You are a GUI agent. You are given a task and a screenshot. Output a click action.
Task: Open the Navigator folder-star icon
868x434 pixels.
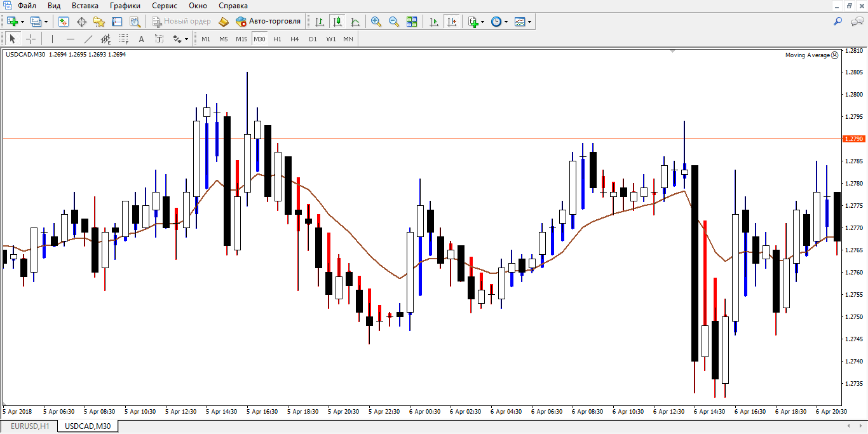pyautogui.click(x=99, y=22)
